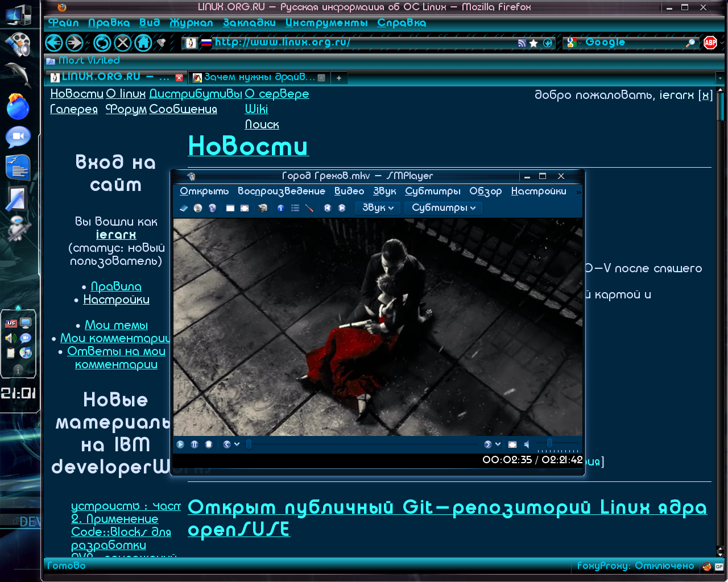
Task: Bookmark page with the star icon
Action: pos(533,43)
